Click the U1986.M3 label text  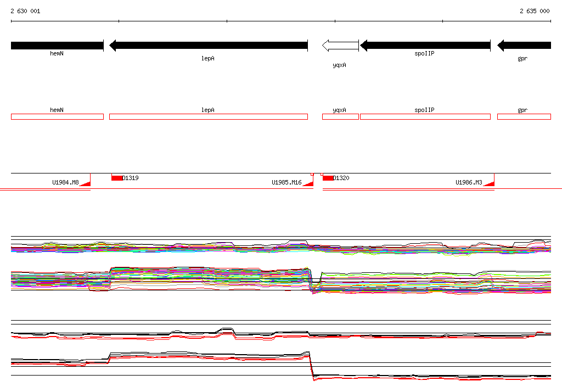pyautogui.click(x=469, y=182)
